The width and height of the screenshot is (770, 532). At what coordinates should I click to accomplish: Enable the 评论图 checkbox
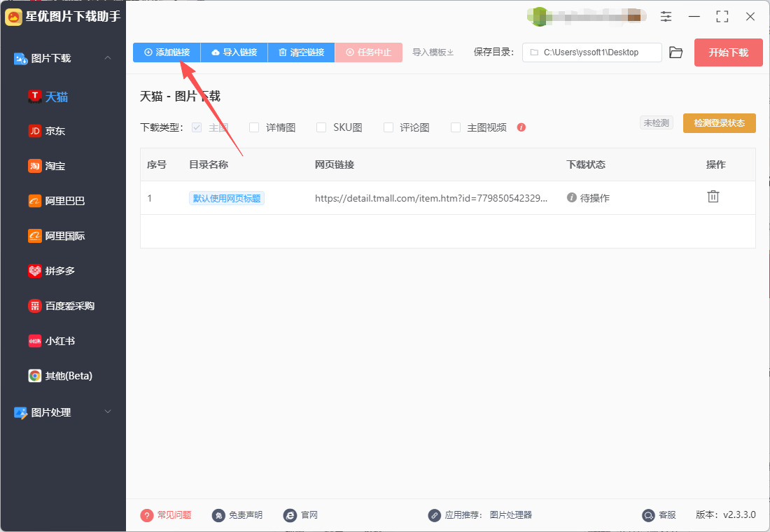(388, 127)
